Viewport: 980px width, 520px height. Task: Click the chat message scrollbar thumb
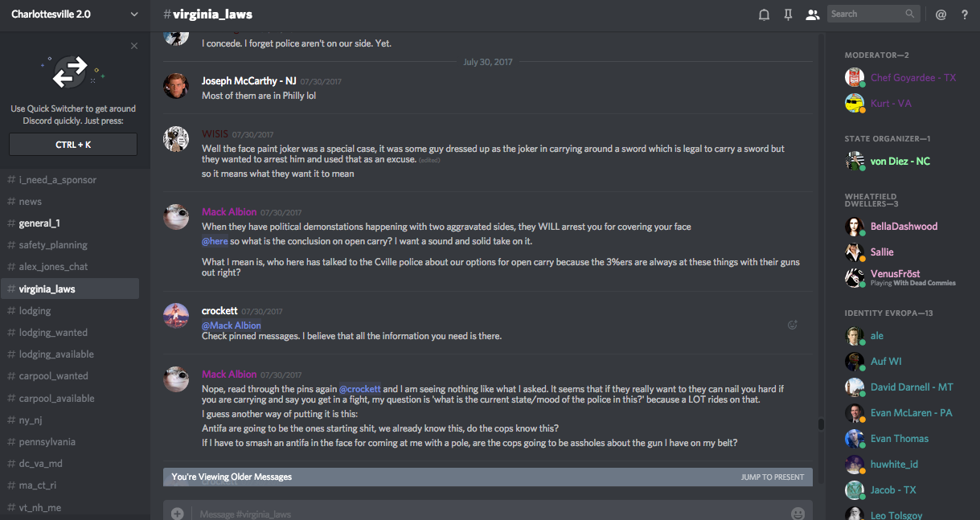click(820, 424)
